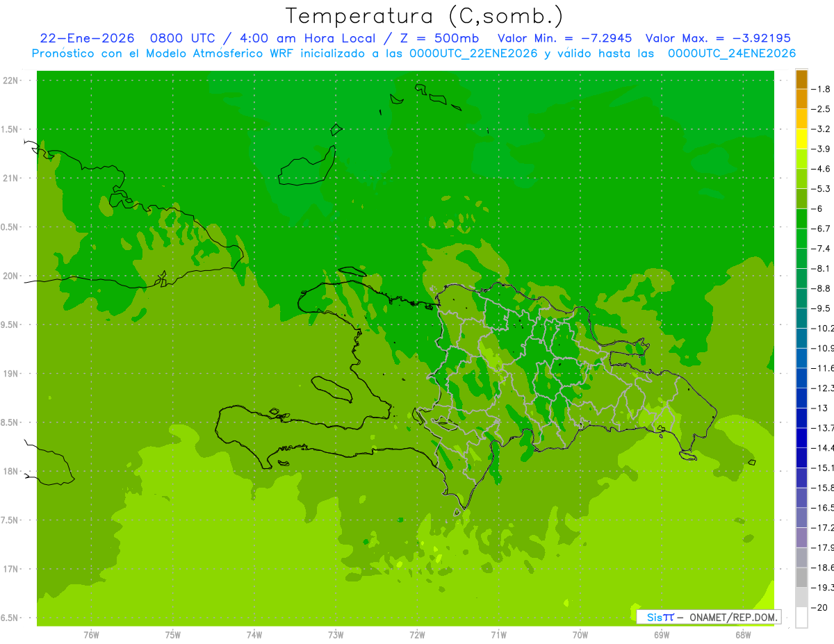Select the '22-Ene-2026' date text

pyautogui.click(x=87, y=38)
